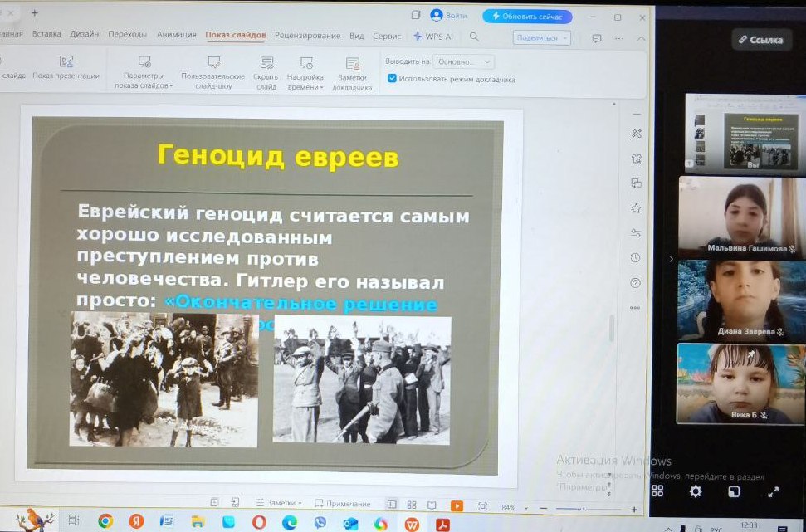Open the Вставка ribbon tab
The height and width of the screenshot is (532, 806).
[46, 34]
